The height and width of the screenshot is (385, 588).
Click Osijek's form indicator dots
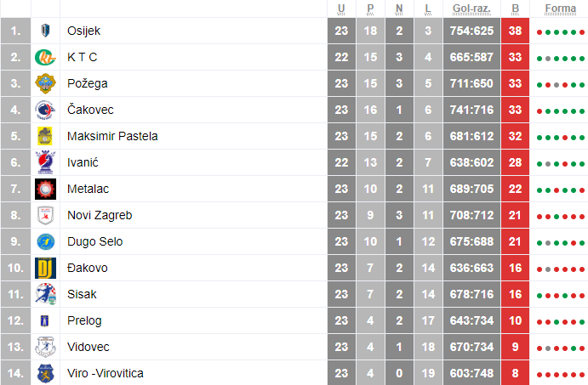pyautogui.click(x=559, y=32)
